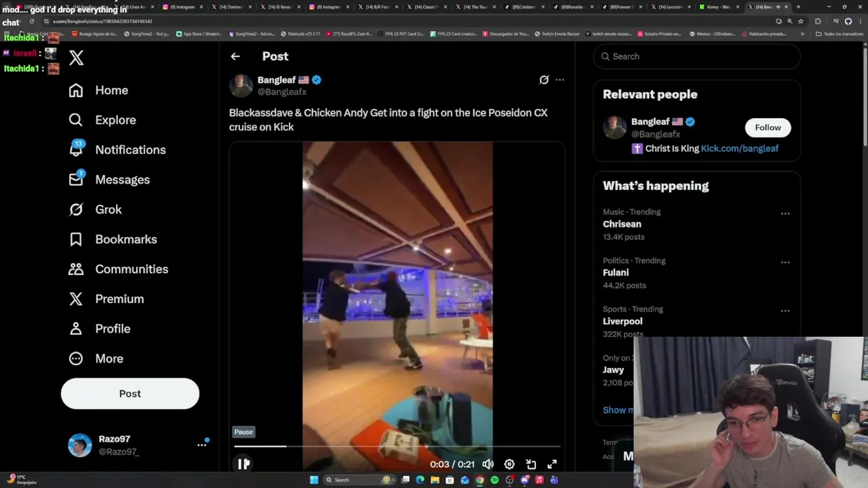
Task: Reload the page in browser toolbar
Action: tap(31, 21)
